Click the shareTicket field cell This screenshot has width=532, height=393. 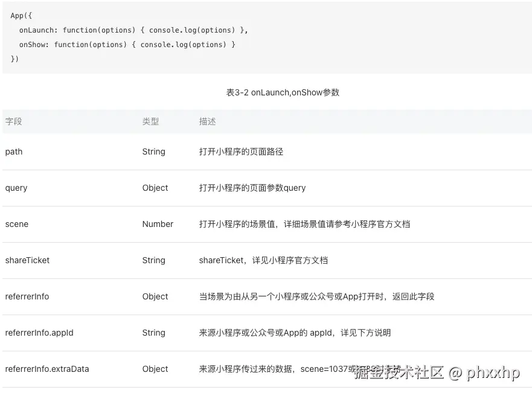27,260
